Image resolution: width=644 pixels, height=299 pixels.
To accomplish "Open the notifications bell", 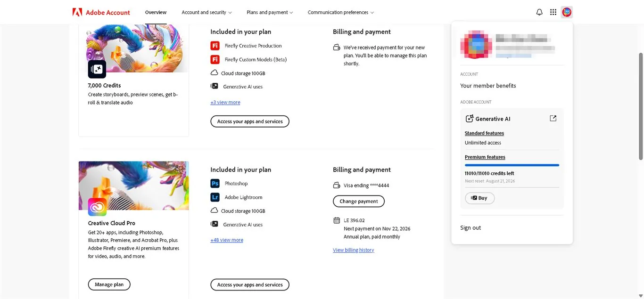I will coord(539,12).
